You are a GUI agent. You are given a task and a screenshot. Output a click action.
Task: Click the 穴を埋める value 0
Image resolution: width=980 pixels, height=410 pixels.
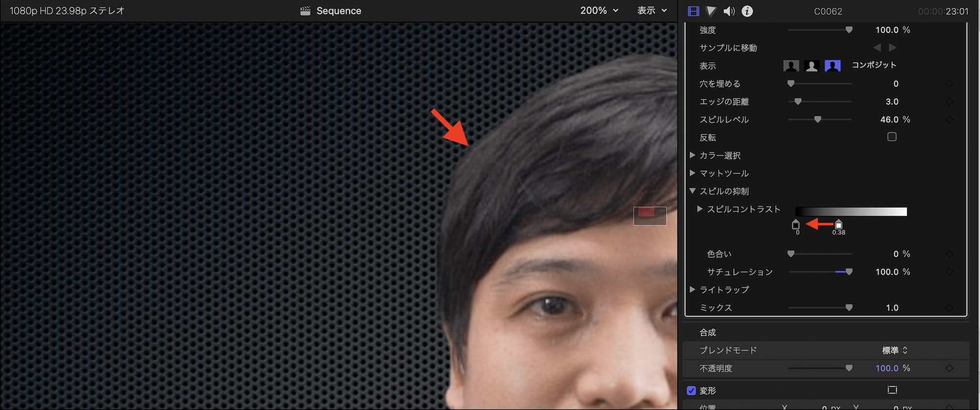[x=896, y=84]
